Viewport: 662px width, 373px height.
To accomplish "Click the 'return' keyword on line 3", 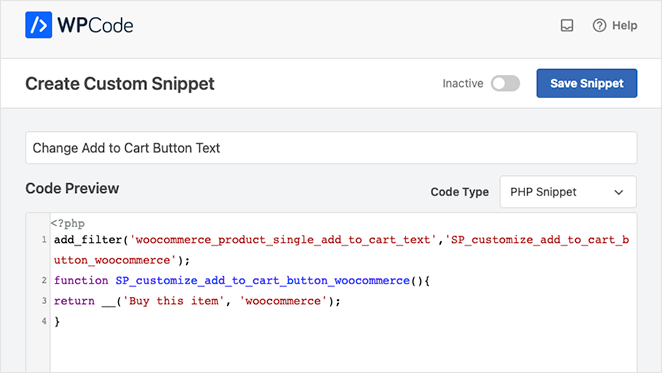I will (74, 301).
